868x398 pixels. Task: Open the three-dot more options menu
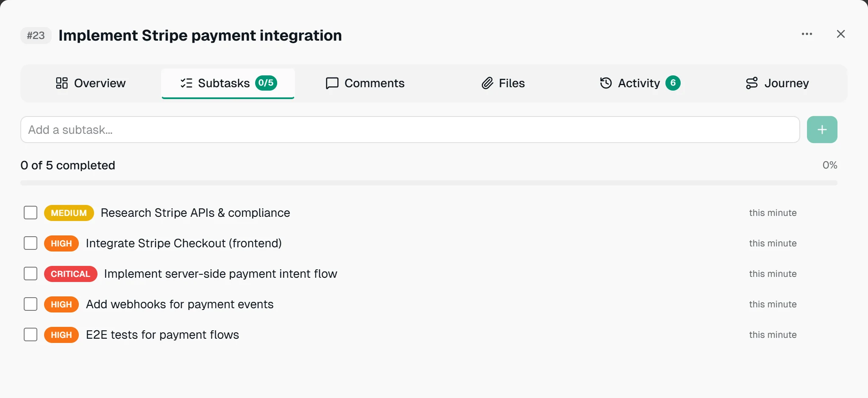807,34
